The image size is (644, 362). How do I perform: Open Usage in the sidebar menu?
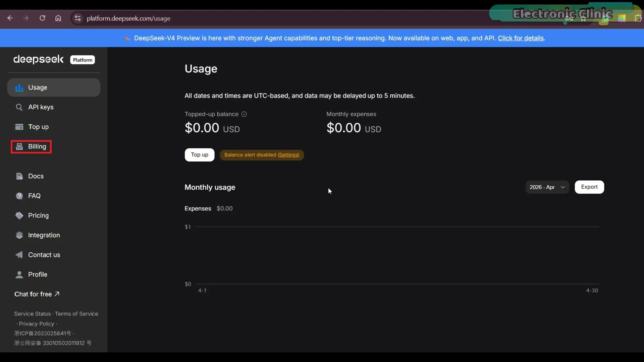(x=54, y=87)
